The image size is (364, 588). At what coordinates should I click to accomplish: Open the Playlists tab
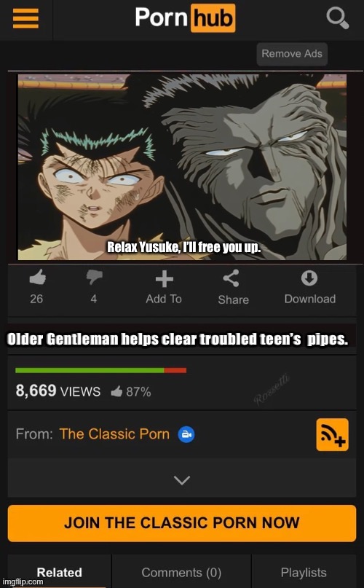tap(304, 572)
